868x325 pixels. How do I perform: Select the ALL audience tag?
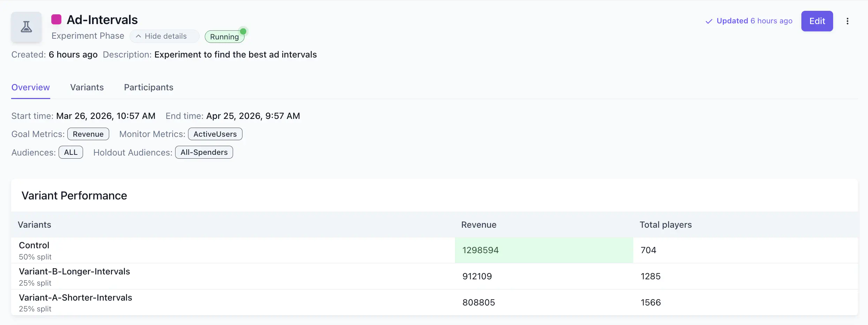70,152
